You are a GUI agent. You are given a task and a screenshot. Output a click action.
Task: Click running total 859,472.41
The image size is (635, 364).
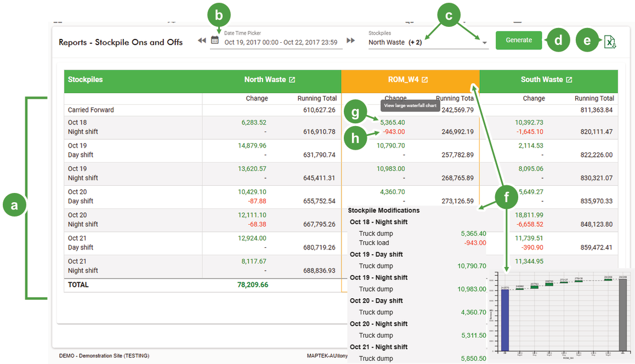597,247
